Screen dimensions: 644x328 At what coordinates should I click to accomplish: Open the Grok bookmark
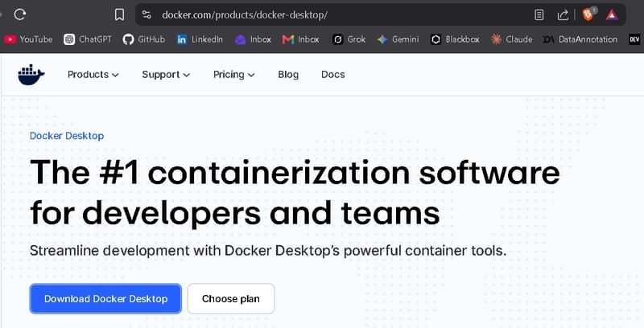pyautogui.click(x=349, y=39)
